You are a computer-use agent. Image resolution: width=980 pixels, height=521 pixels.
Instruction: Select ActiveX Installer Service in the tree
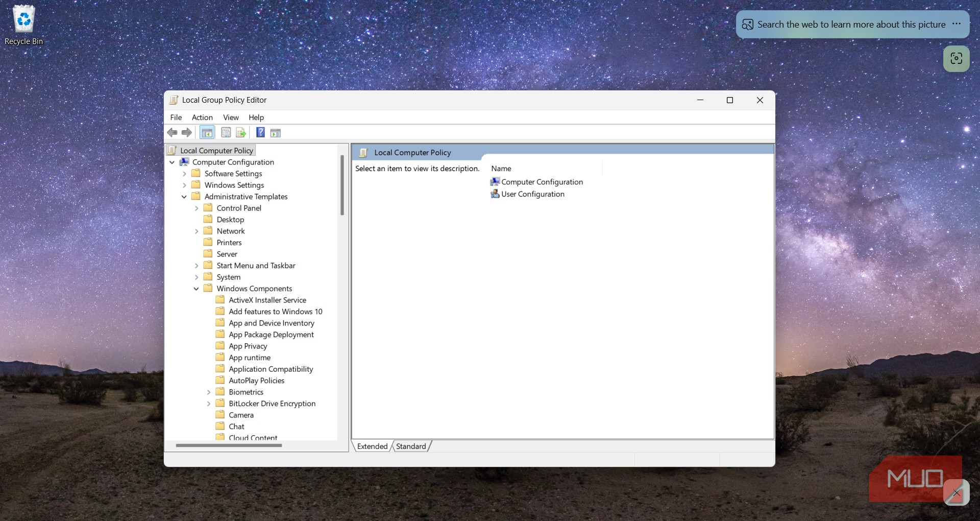(267, 300)
